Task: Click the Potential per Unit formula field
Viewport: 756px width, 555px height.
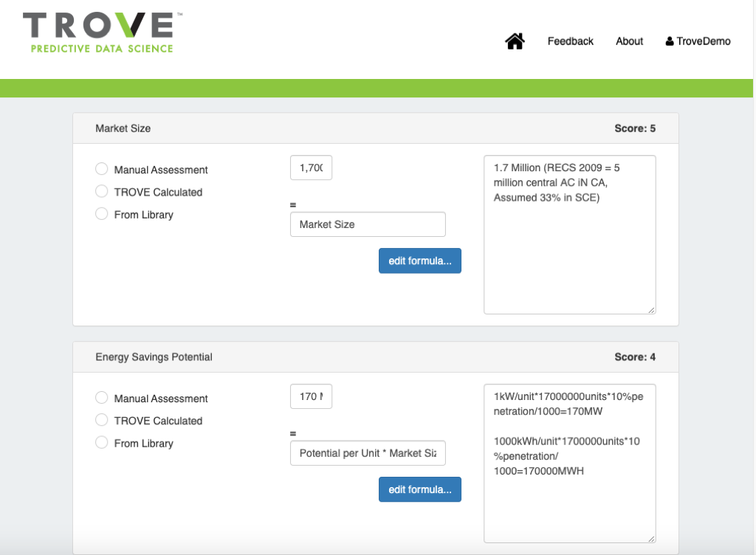Action: pos(368,453)
